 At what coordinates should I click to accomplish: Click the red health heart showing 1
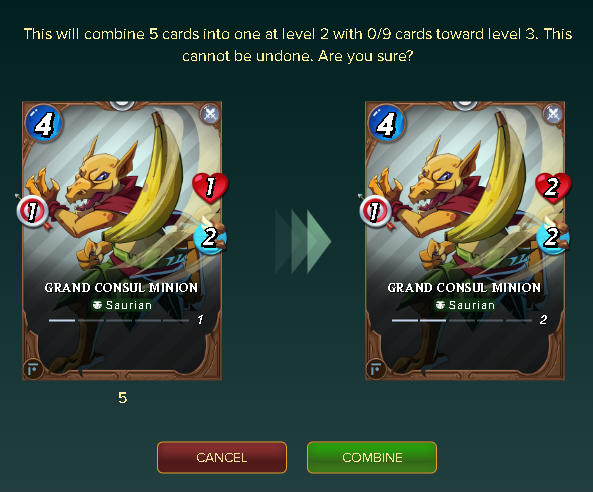[x=210, y=187]
